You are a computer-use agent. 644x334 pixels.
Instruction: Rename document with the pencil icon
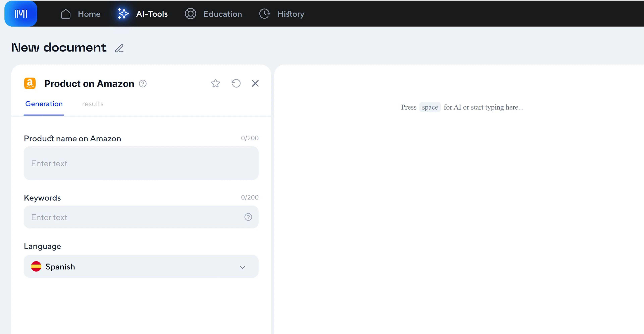[x=119, y=48]
